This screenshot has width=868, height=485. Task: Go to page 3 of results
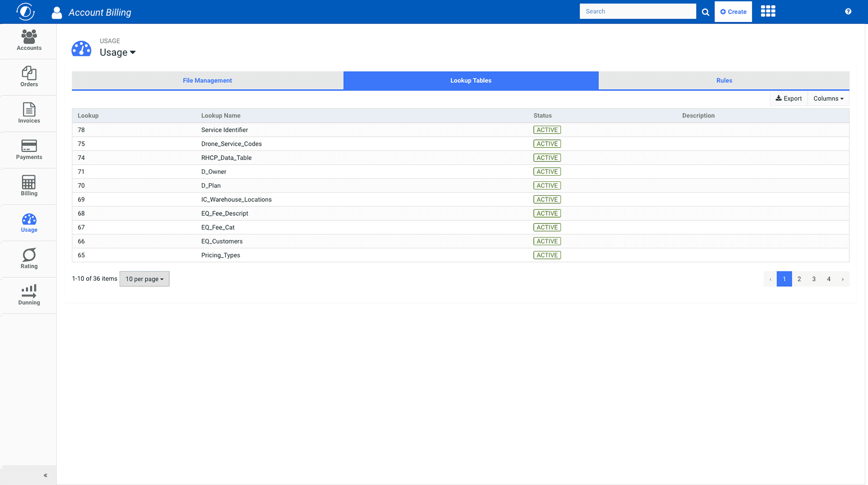pyautogui.click(x=814, y=279)
